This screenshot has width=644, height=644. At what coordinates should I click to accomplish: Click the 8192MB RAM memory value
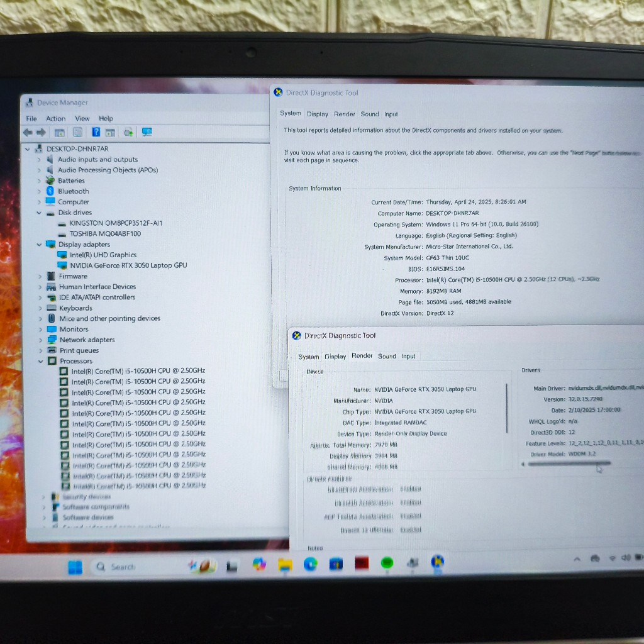coord(443,291)
